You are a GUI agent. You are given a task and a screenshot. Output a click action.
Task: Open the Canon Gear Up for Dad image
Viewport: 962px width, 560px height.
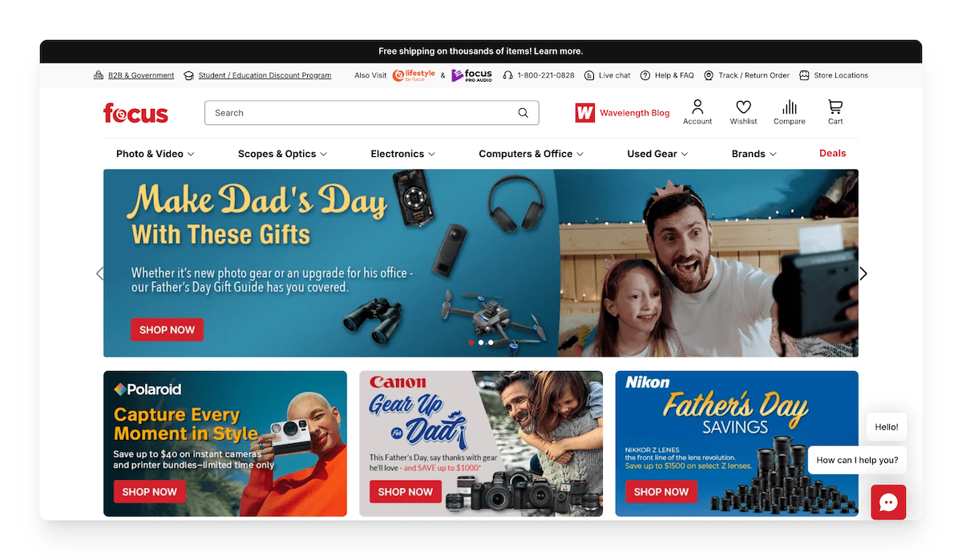(x=481, y=443)
